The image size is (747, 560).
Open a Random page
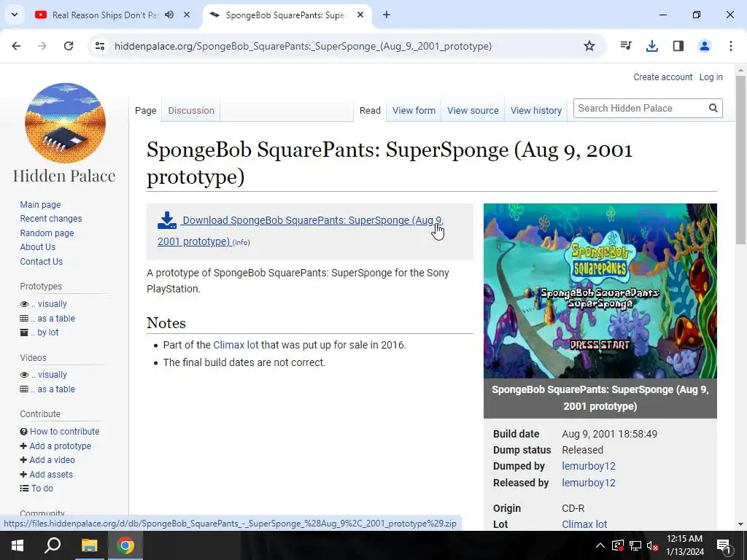tap(47, 233)
